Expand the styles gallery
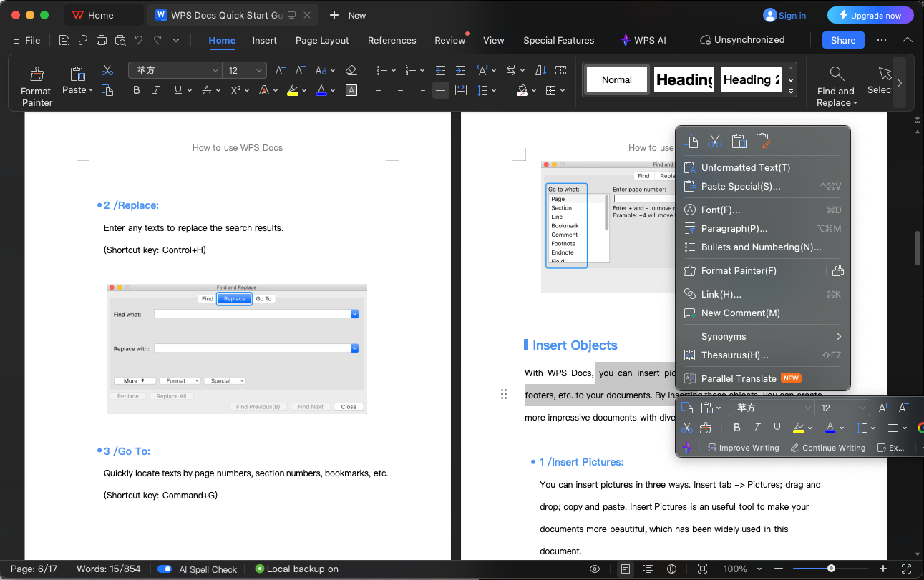The height and width of the screenshot is (580, 924). point(791,92)
